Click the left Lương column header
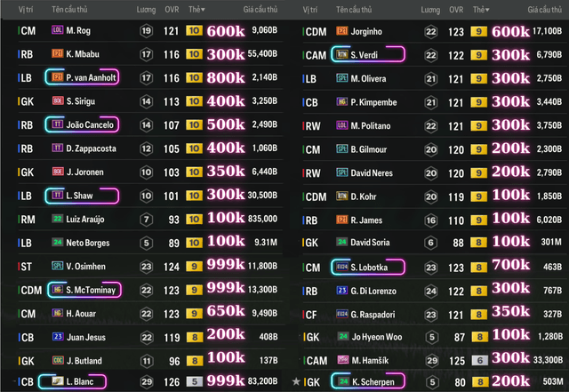Image resolution: width=569 pixels, height=392 pixels. point(146,10)
